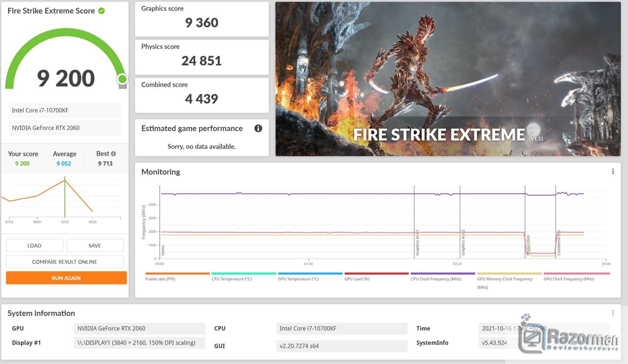
Task: Click the Display #1 value in System information
Action: point(140,343)
